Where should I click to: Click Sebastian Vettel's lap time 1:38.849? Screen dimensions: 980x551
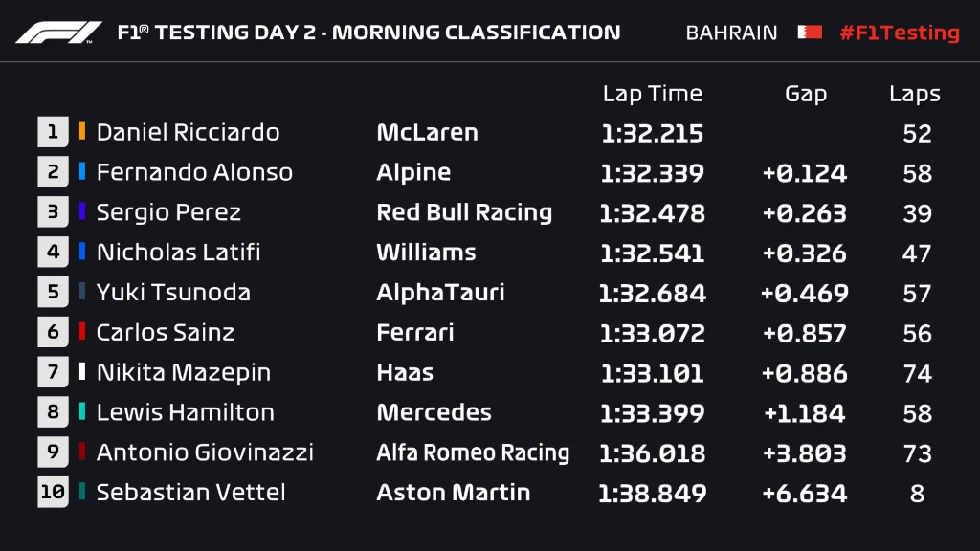[x=652, y=493]
